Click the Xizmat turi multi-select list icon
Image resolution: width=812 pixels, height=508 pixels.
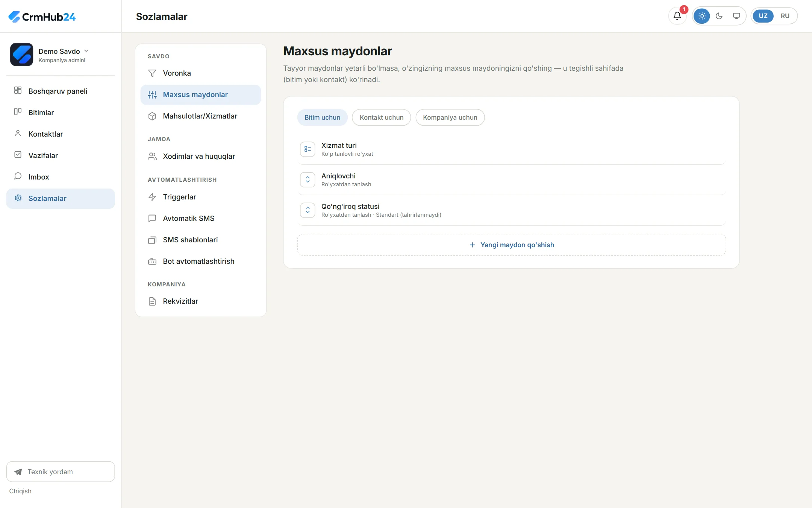coord(308,149)
